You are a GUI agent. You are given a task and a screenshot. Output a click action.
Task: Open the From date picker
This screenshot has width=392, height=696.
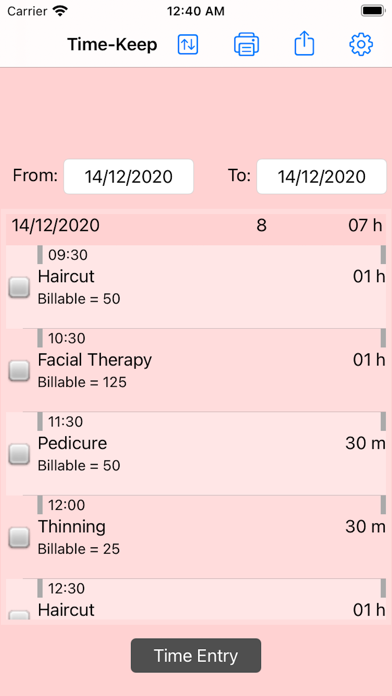[129, 177]
